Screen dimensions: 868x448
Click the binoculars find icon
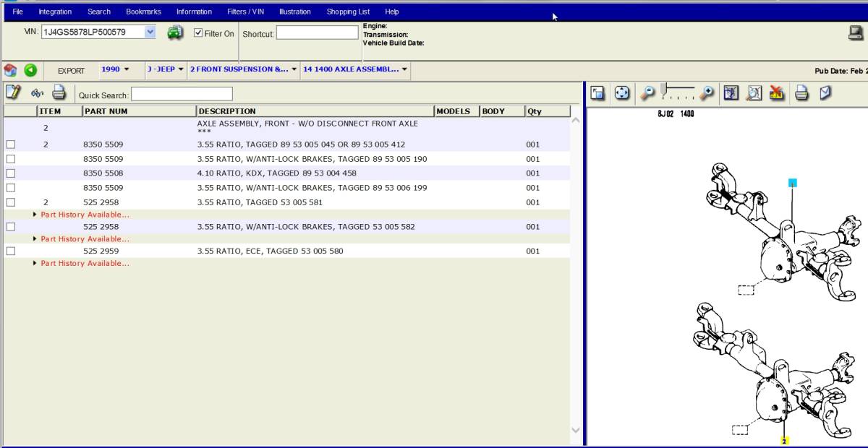tap(37, 93)
